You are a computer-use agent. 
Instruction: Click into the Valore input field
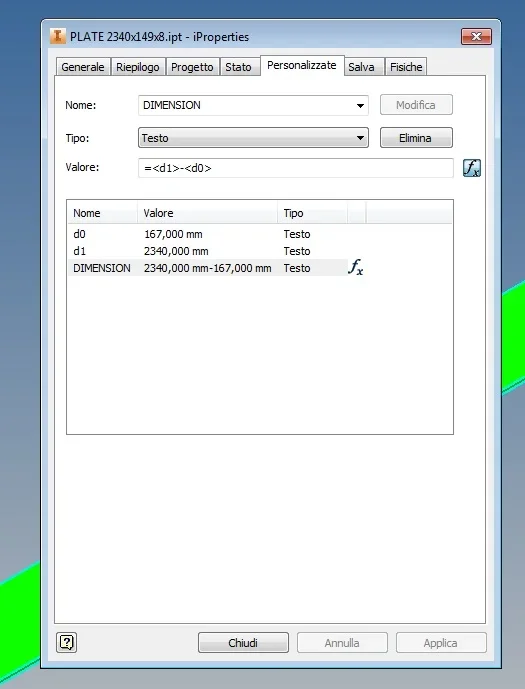(x=296, y=168)
